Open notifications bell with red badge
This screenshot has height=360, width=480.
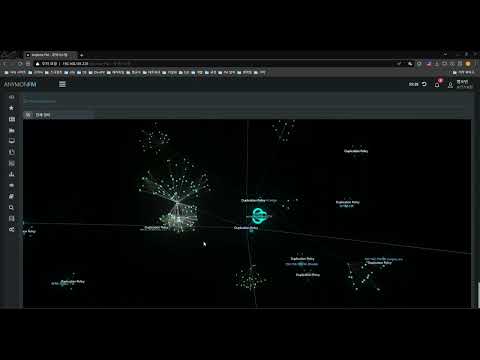pyautogui.click(x=437, y=84)
